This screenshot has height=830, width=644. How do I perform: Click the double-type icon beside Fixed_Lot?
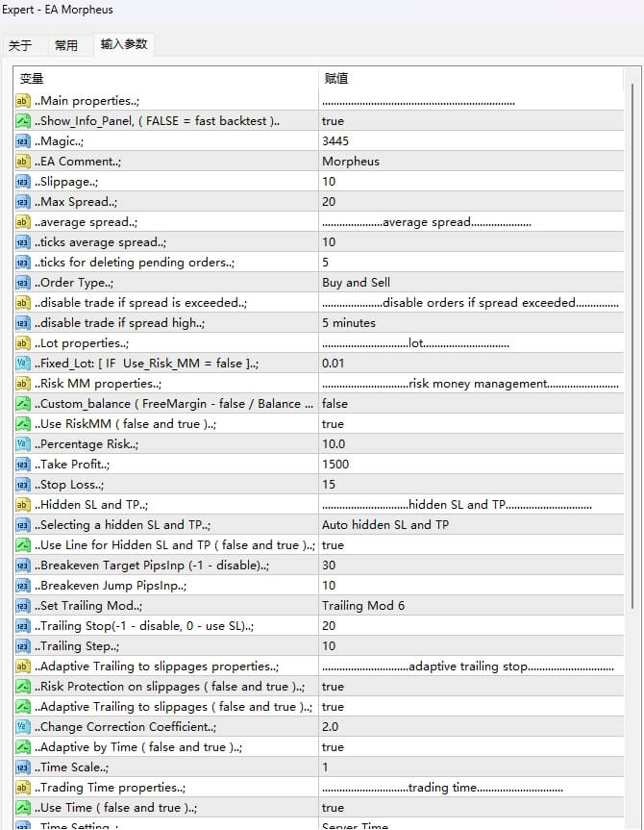[x=23, y=364]
